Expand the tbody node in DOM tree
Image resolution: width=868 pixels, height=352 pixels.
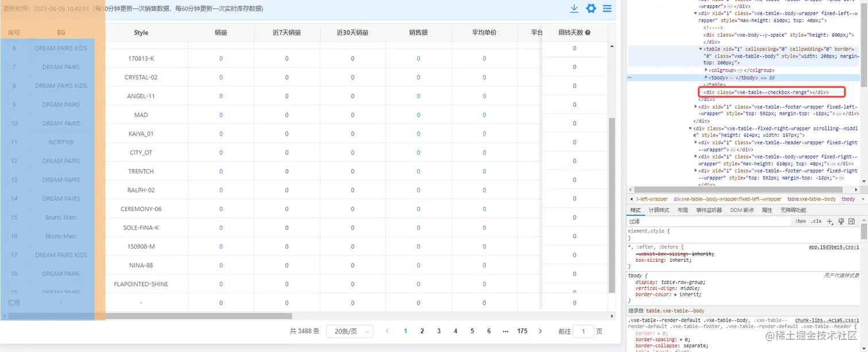(x=706, y=77)
